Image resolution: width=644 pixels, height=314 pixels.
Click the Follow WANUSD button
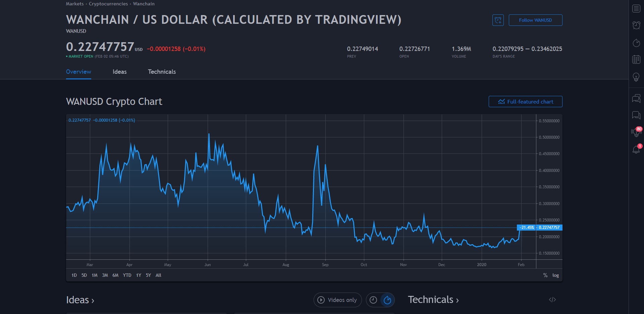coord(535,20)
